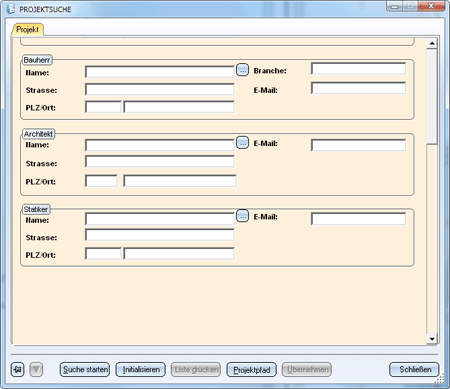The height and width of the screenshot is (389, 450).
Task: Focus the Bauherr Strasse field
Action: pyautogui.click(x=160, y=89)
